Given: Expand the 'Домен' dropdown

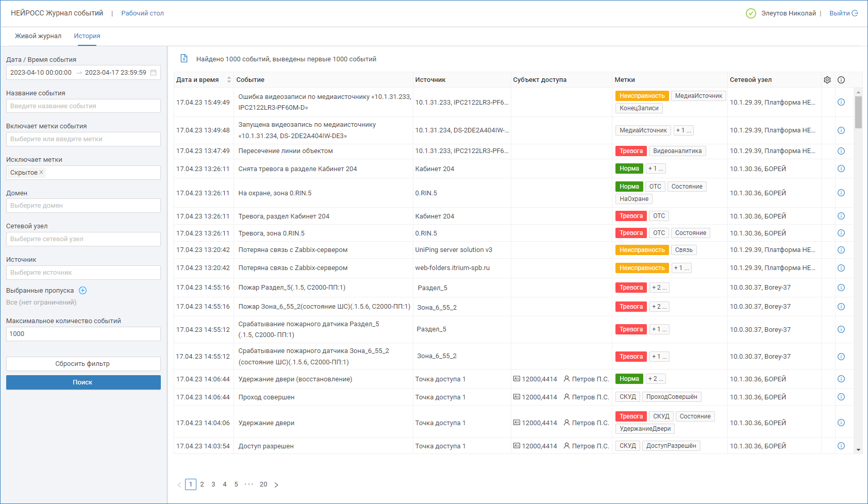Looking at the screenshot, I should pos(84,206).
